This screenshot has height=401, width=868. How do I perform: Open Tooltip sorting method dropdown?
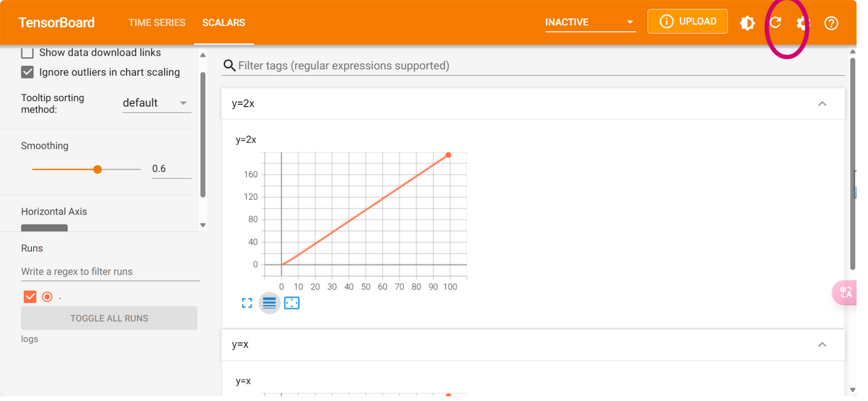tap(157, 103)
